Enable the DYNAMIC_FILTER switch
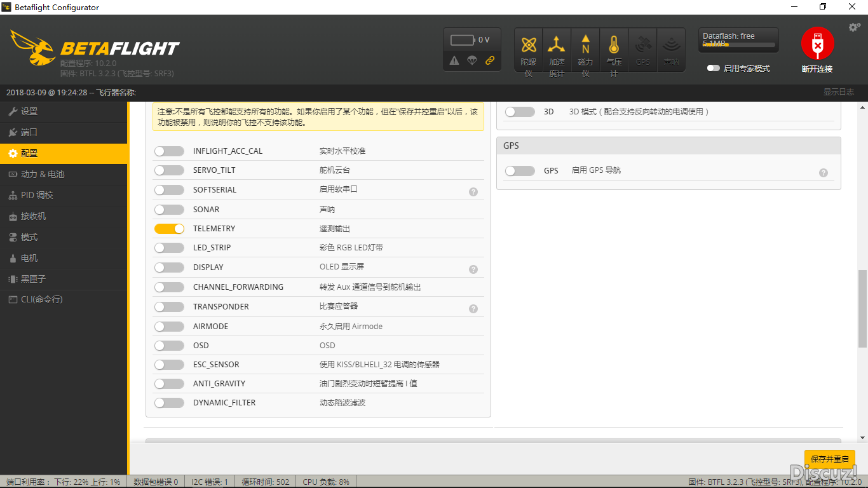The image size is (868, 488). coord(169,403)
